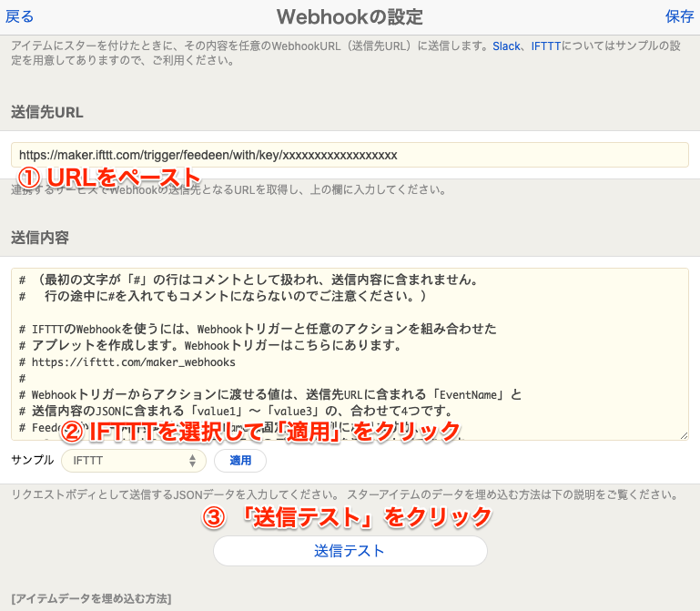Grab the text area resize handle
This screenshot has height=611, width=700.
point(683,435)
